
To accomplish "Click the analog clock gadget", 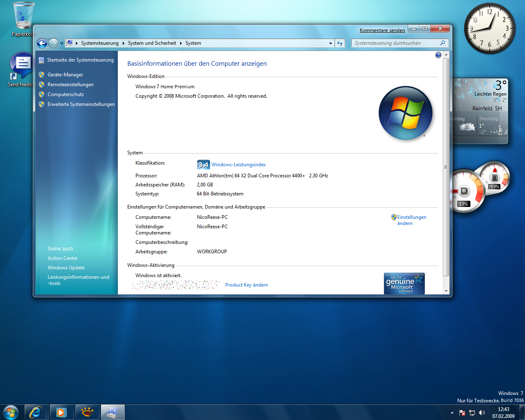I will (x=490, y=28).
